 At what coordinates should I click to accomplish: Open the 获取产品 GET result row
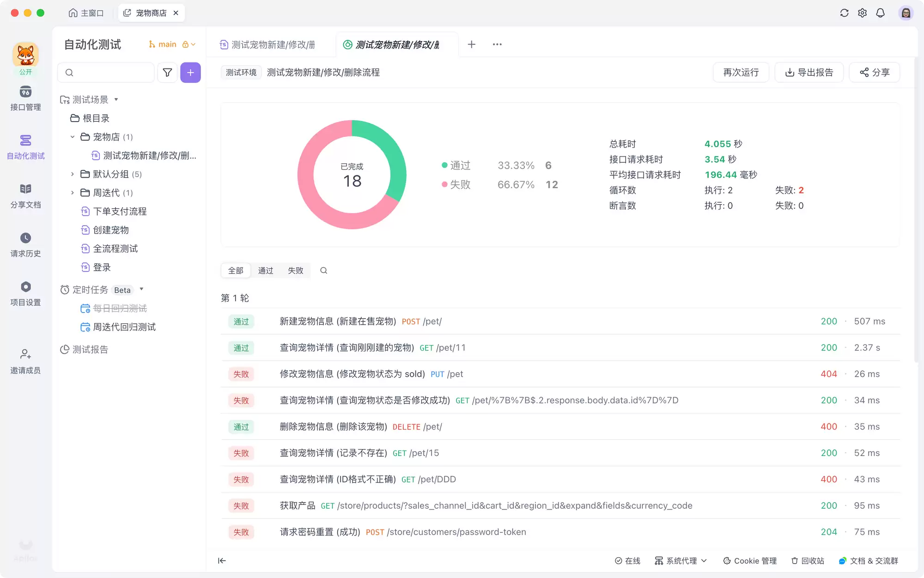pos(560,506)
